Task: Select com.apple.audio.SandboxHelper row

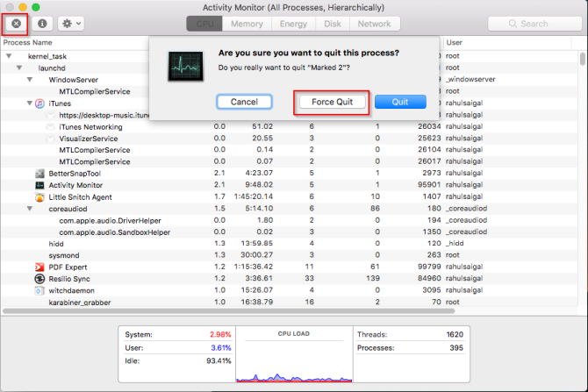Action: click(x=289, y=232)
